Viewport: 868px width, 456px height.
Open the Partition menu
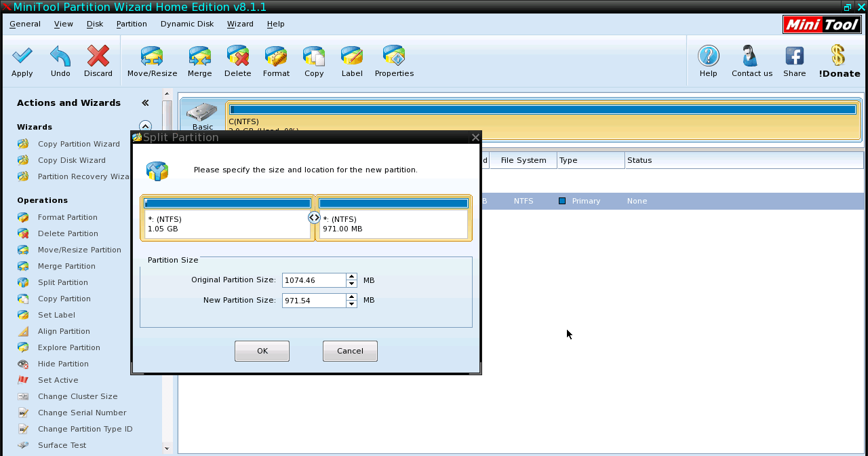(x=132, y=24)
